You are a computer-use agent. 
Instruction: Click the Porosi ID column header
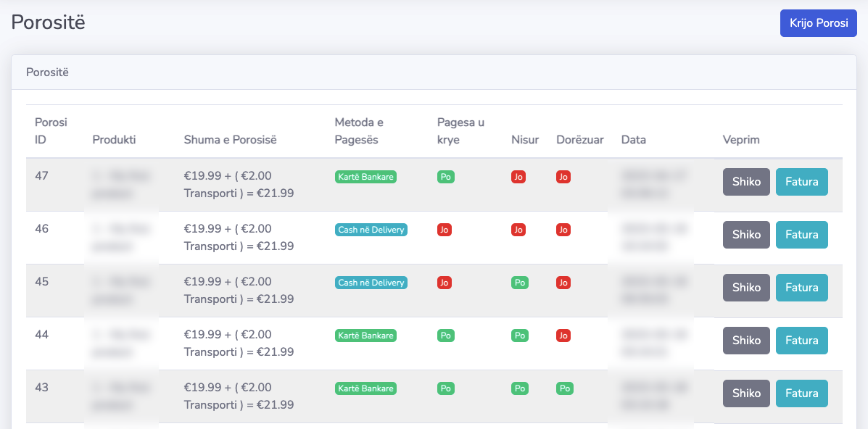(51, 131)
